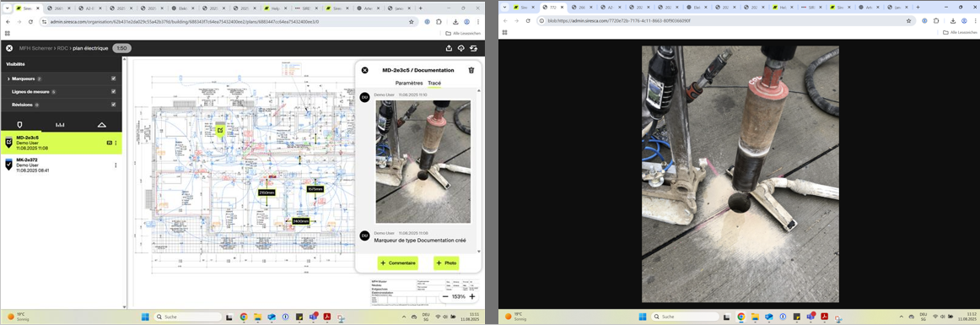Image resolution: width=980 pixels, height=325 pixels.
Task: Expand the Marqueurs group chevron
Action: [x=8, y=79]
